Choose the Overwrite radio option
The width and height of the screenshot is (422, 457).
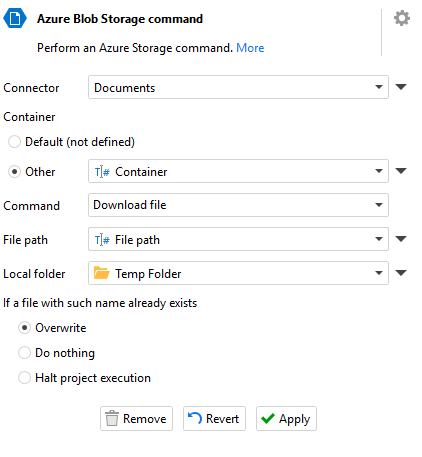point(24,328)
